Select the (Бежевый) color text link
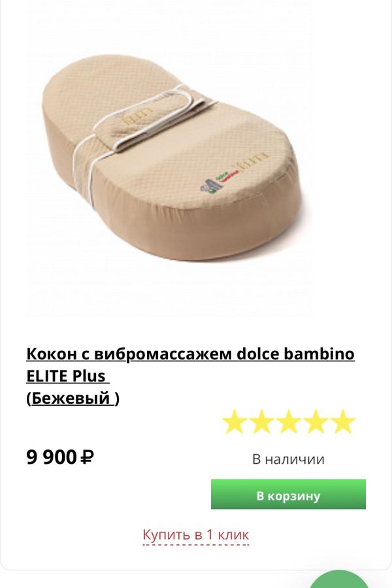 tap(73, 398)
